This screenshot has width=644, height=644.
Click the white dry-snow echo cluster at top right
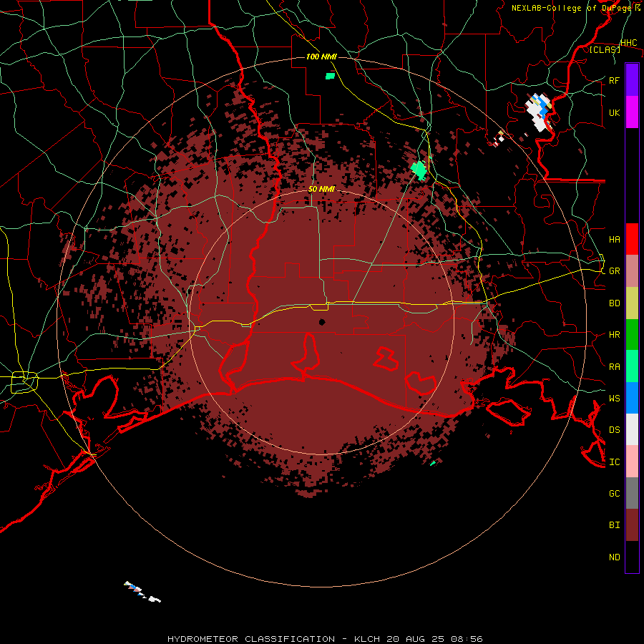(x=540, y=112)
